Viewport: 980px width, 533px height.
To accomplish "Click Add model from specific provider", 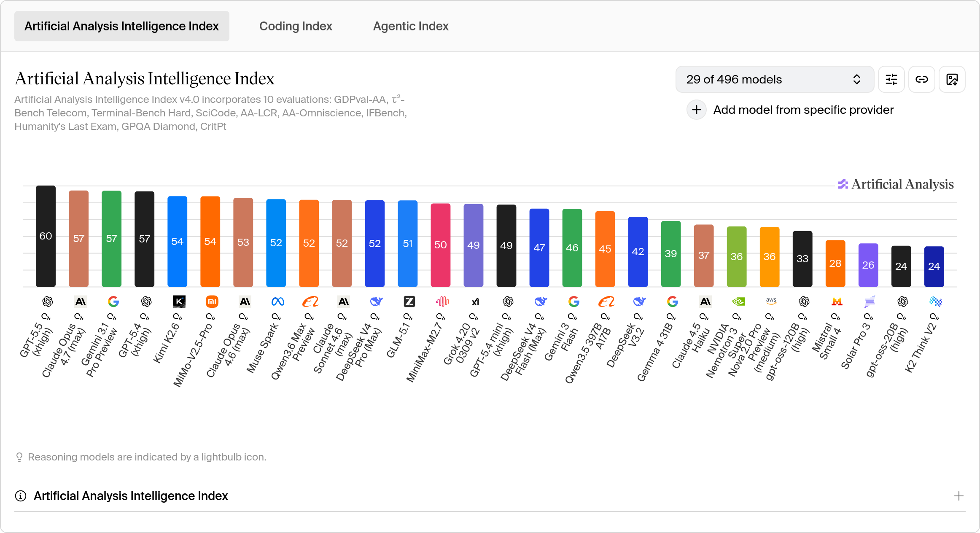I will click(x=803, y=110).
